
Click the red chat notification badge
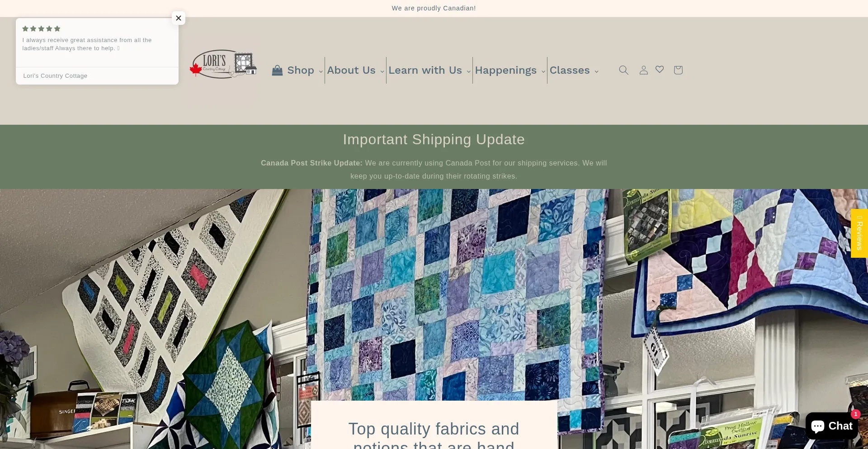point(855,414)
